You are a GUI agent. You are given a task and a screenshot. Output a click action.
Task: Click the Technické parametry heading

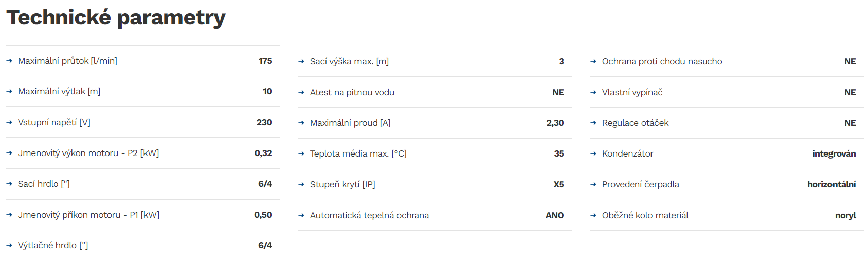[116, 17]
